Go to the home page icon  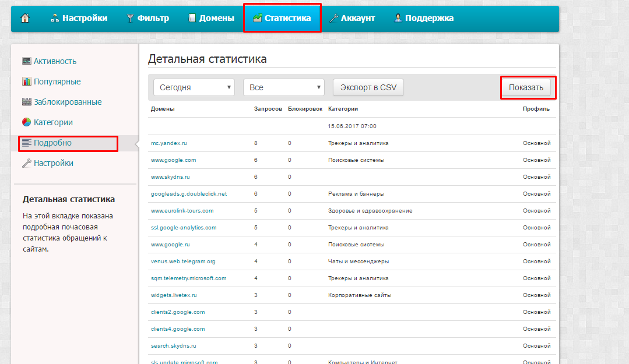click(25, 18)
